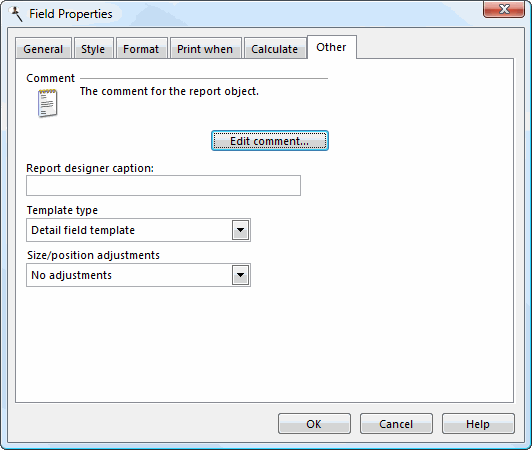
Task: Open Help for this dialog
Action: pyautogui.click(x=478, y=424)
